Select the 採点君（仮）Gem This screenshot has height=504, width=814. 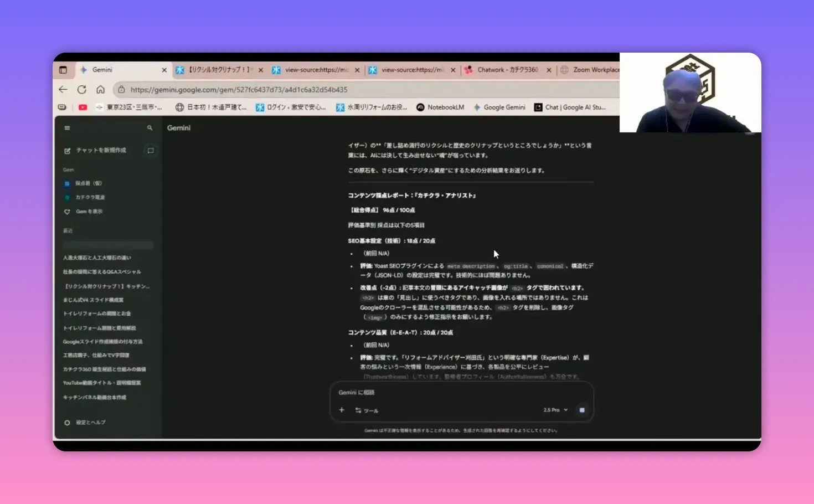pyautogui.click(x=89, y=183)
